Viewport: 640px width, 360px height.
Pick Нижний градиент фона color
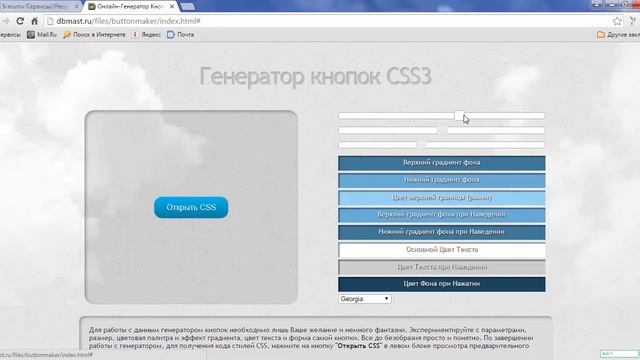pyautogui.click(x=442, y=180)
